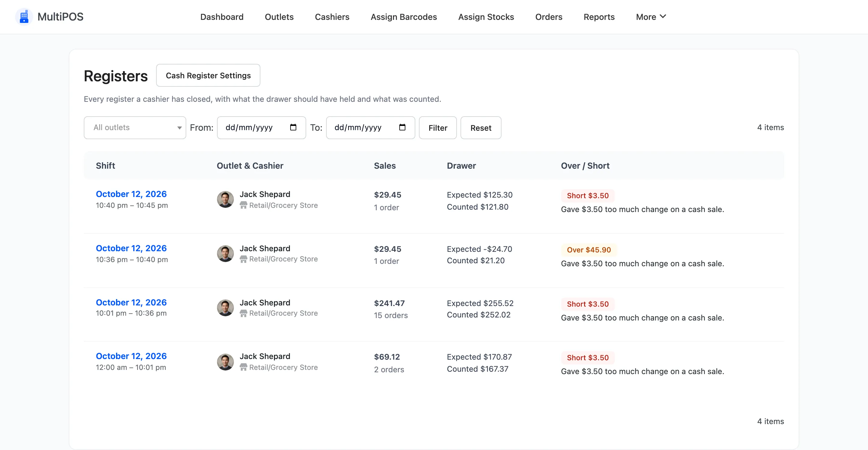The height and width of the screenshot is (450, 868).
Task: Open the To date calendar picker icon
Action: (x=402, y=127)
